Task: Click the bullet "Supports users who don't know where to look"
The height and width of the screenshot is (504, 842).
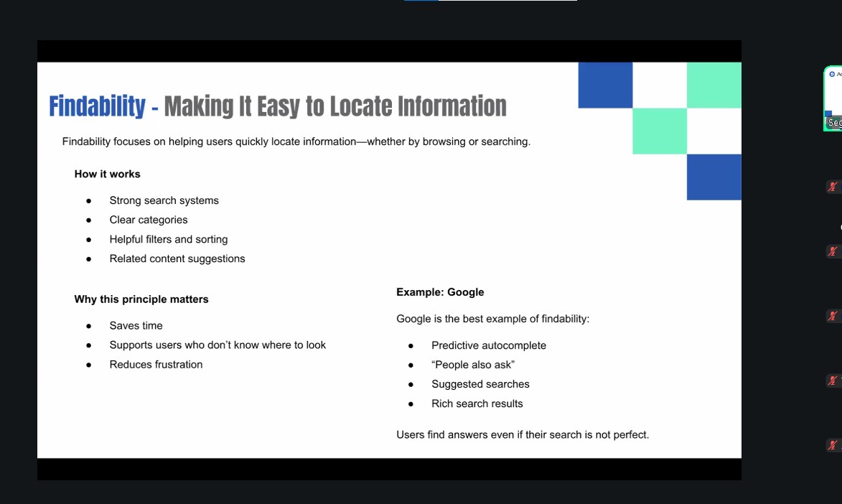Action: click(217, 345)
